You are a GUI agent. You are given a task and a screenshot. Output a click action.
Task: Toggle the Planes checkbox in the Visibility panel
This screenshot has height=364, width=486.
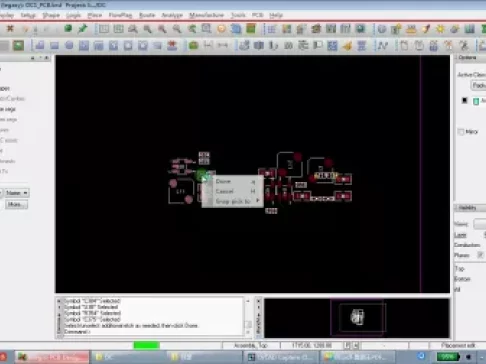click(480, 255)
